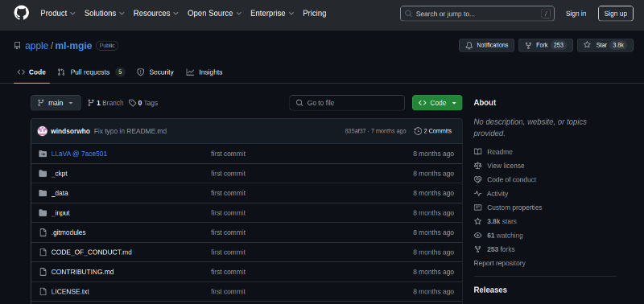The width and height of the screenshot is (644, 304).
Task: View the 61 watching link
Action: coord(505,236)
